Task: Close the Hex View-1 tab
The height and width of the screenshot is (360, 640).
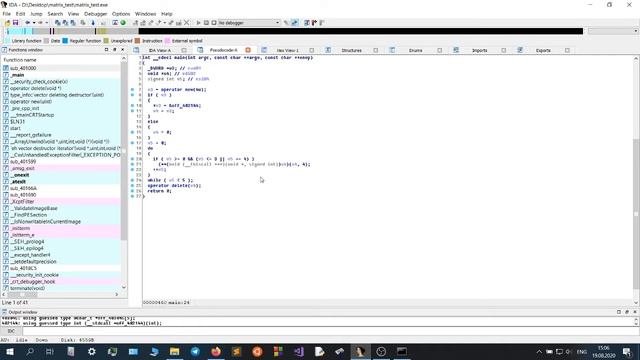Action: (311, 50)
